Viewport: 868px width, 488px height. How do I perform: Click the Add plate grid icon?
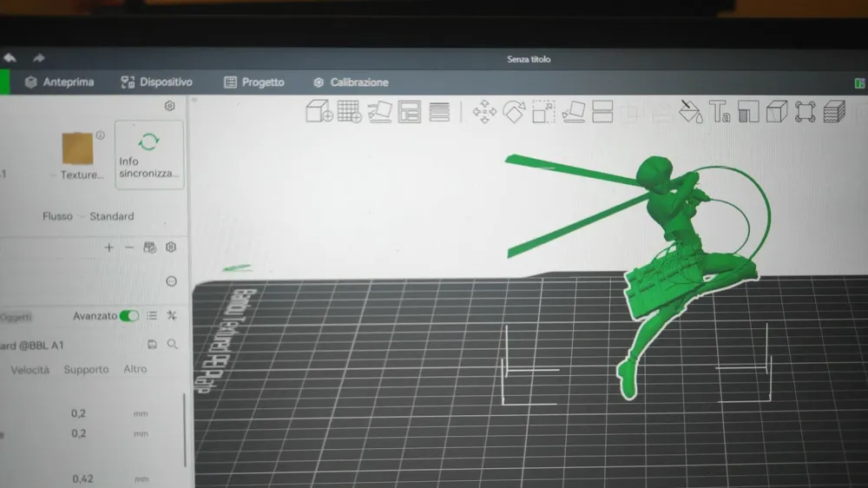[x=349, y=111]
